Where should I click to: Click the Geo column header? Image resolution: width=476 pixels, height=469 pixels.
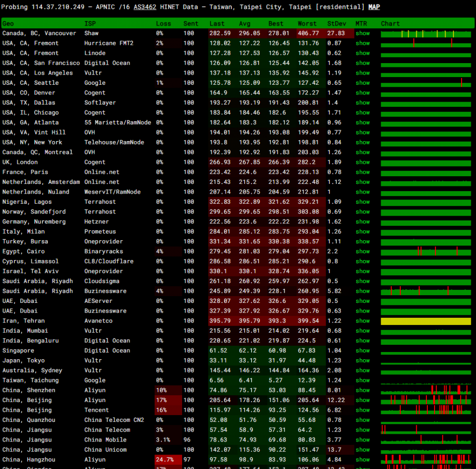click(x=8, y=24)
